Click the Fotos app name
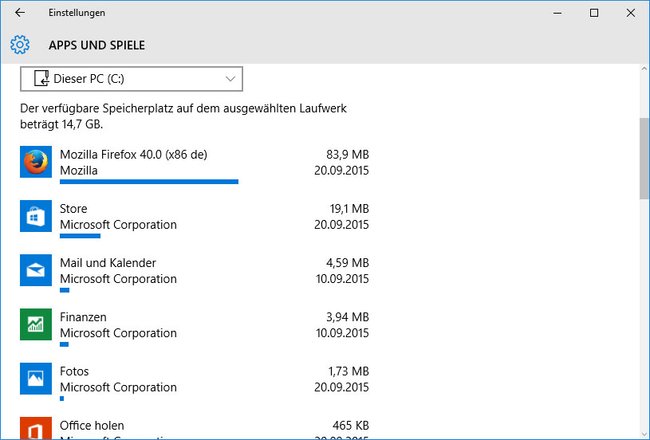650x440 pixels. [x=74, y=371]
